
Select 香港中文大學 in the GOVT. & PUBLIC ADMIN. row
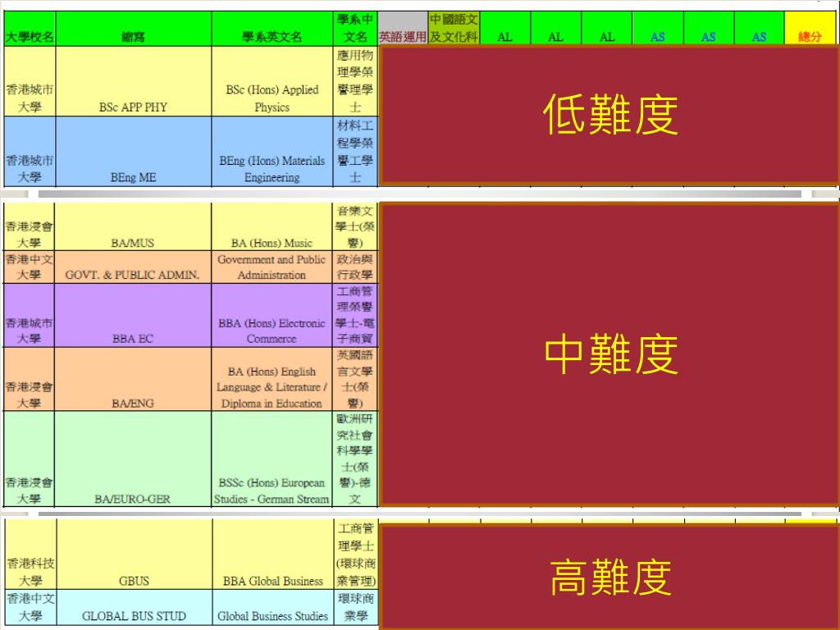tap(29, 267)
